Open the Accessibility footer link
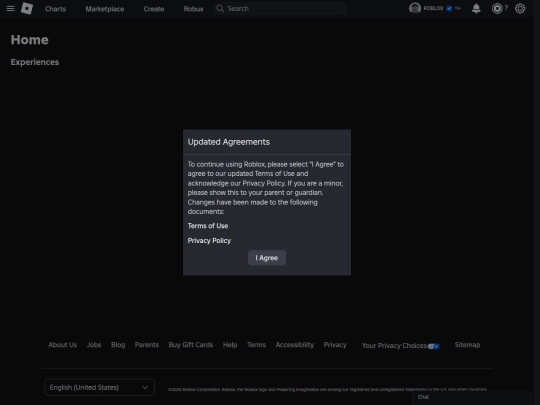The height and width of the screenshot is (405, 540). [x=294, y=345]
